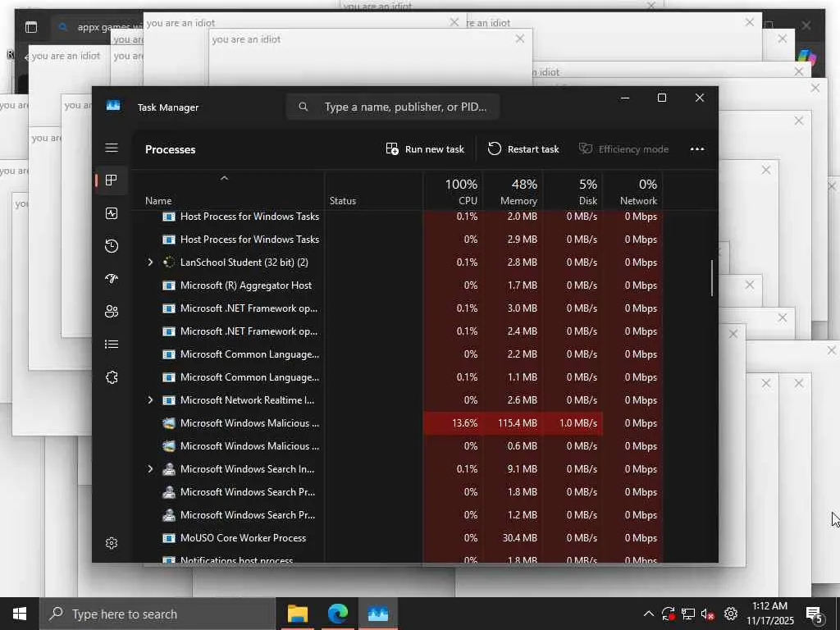The width and height of the screenshot is (840, 630).
Task: Click the MoUSO Core Worker Process icon
Action: (169, 538)
